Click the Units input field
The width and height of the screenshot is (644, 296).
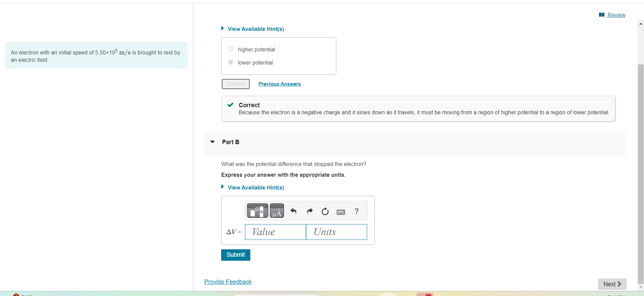pyautogui.click(x=337, y=232)
